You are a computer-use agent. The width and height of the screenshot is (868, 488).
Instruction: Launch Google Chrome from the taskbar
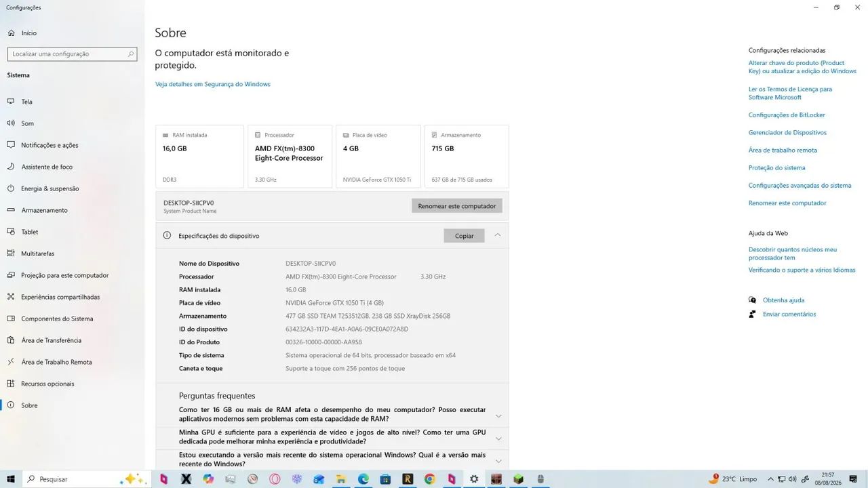pos(430,479)
